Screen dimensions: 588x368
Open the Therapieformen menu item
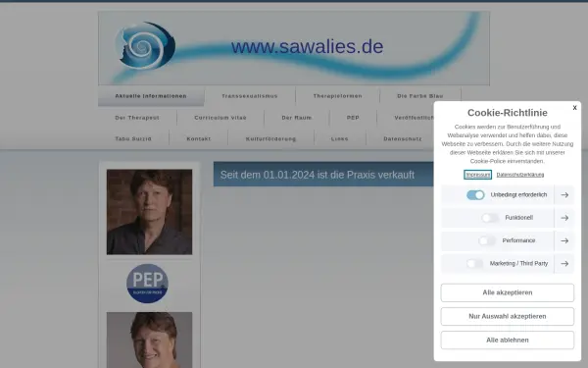(x=337, y=96)
